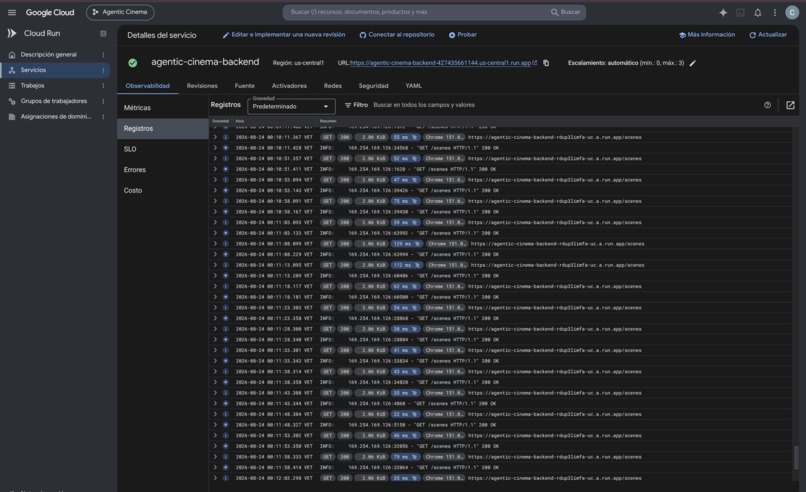Screen dimensions: 806x492
Task: Expand the log entry with 75 ms latency
Action: click(x=215, y=201)
